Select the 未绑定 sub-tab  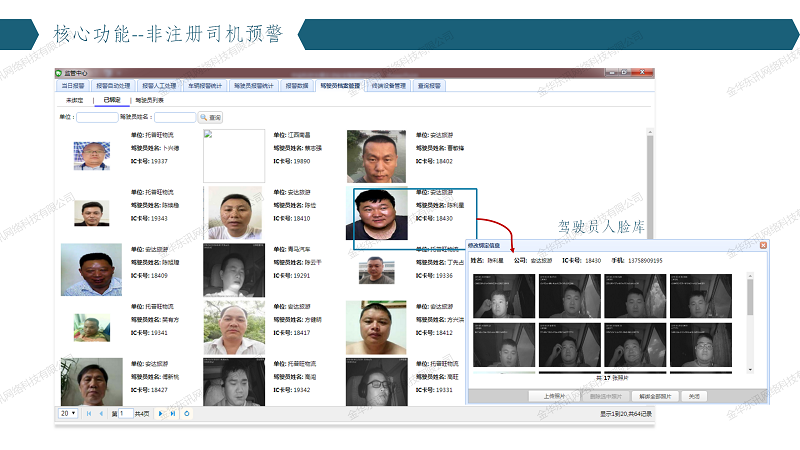[75, 100]
